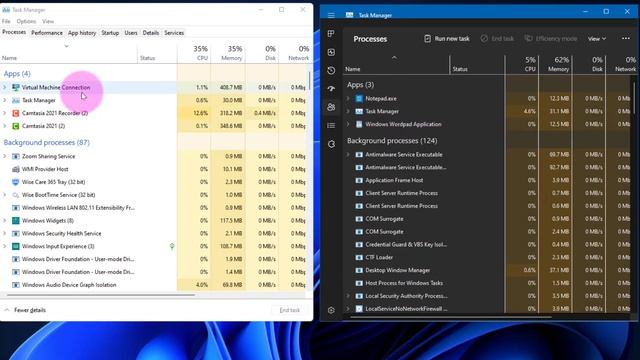The width and height of the screenshot is (640, 360).
Task: Switch to Performance tab
Action: [x=47, y=33]
